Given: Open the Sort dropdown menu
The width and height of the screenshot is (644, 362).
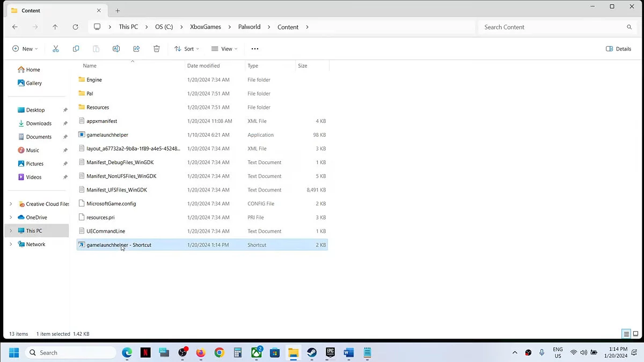Looking at the screenshot, I should (186, 49).
